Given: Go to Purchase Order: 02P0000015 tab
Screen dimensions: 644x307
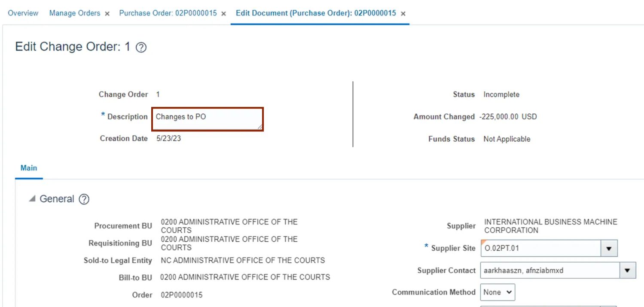Looking at the screenshot, I should coord(168,13).
